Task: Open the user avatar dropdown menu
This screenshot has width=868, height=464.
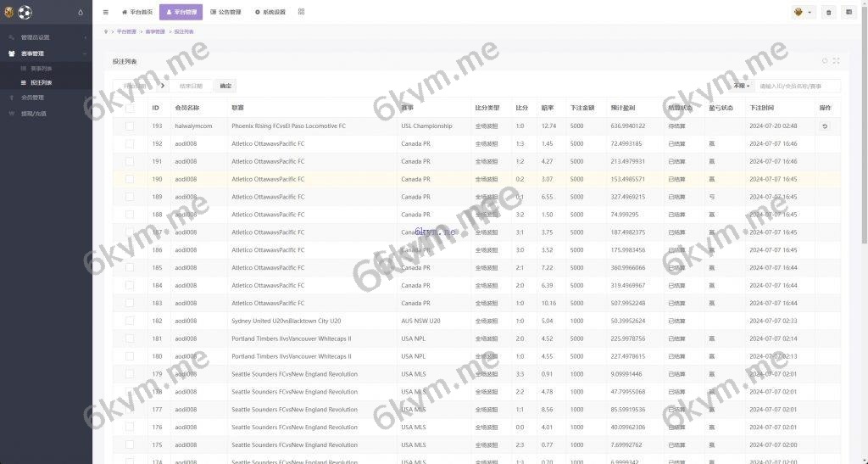Action: [x=802, y=12]
